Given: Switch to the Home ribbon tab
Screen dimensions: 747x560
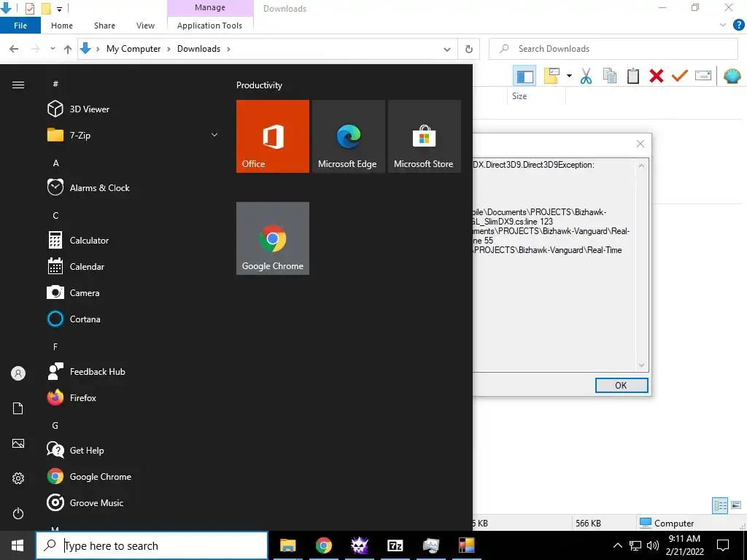Looking at the screenshot, I should click(62, 26).
